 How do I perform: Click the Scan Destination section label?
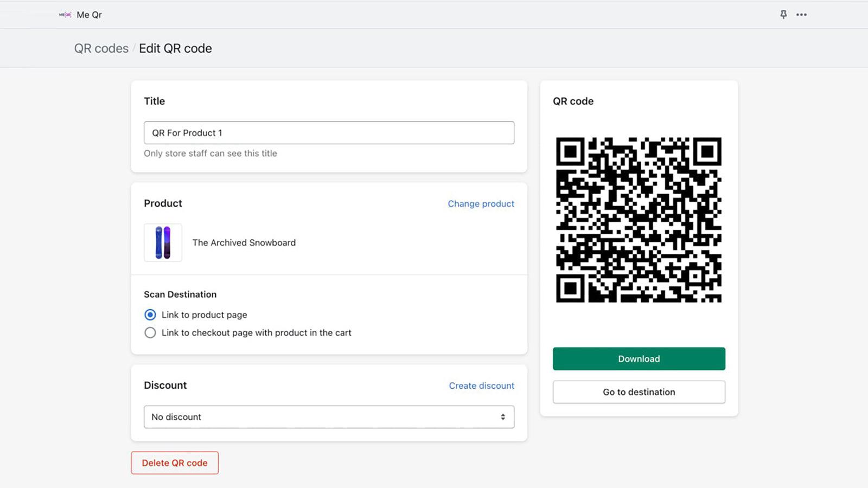pyautogui.click(x=180, y=294)
